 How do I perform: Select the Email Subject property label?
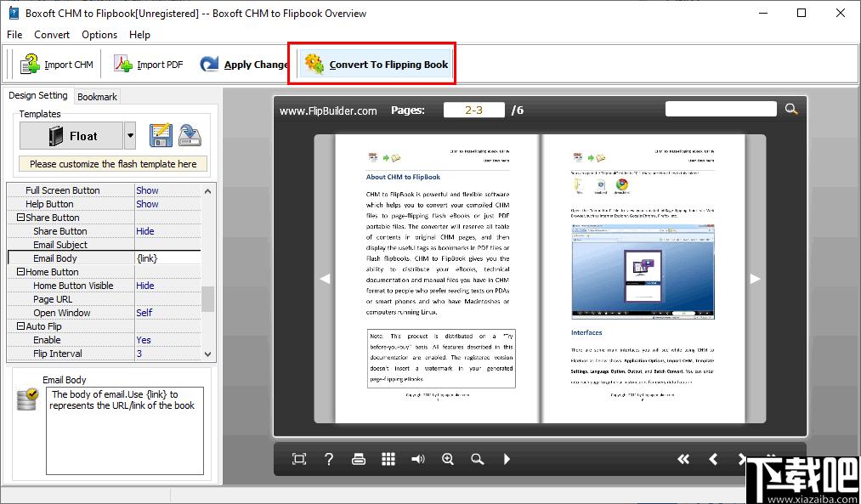[x=60, y=245]
